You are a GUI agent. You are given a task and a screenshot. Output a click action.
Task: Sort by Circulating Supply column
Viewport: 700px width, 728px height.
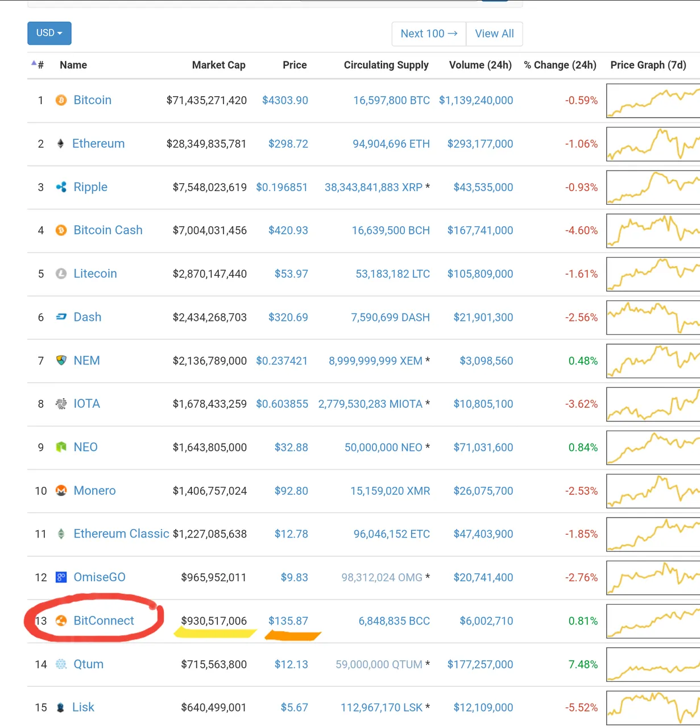tap(386, 65)
